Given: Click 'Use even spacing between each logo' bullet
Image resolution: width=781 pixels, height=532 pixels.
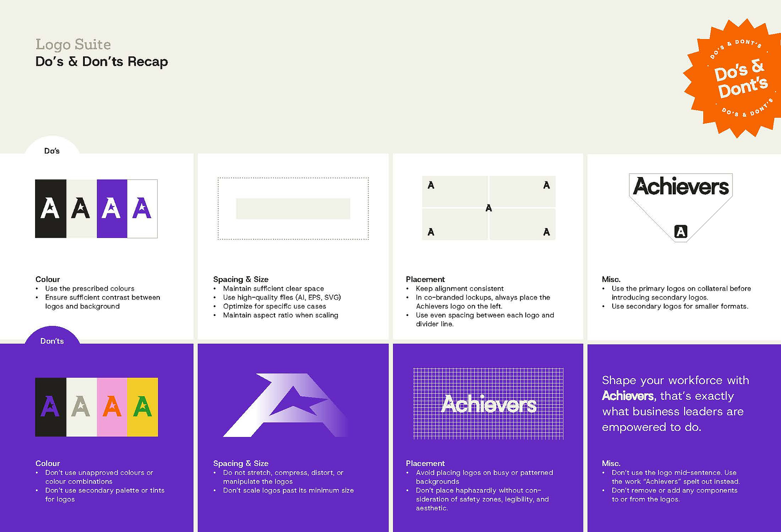Looking at the screenshot, I should pyautogui.click(x=485, y=319).
